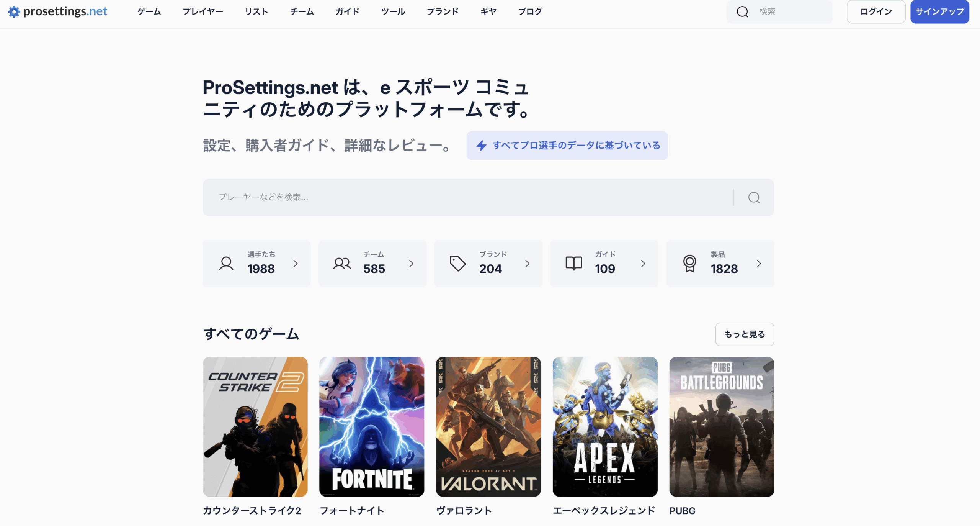980x526 pixels.
Task: Open the Counter-Strike 2 game cover
Action: (x=255, y=427)
